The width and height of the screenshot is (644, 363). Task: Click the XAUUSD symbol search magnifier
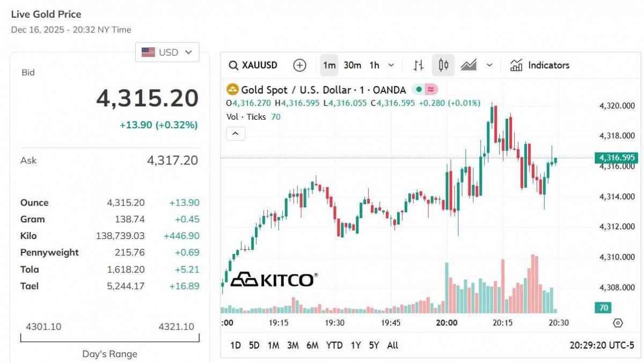(233, 66)
